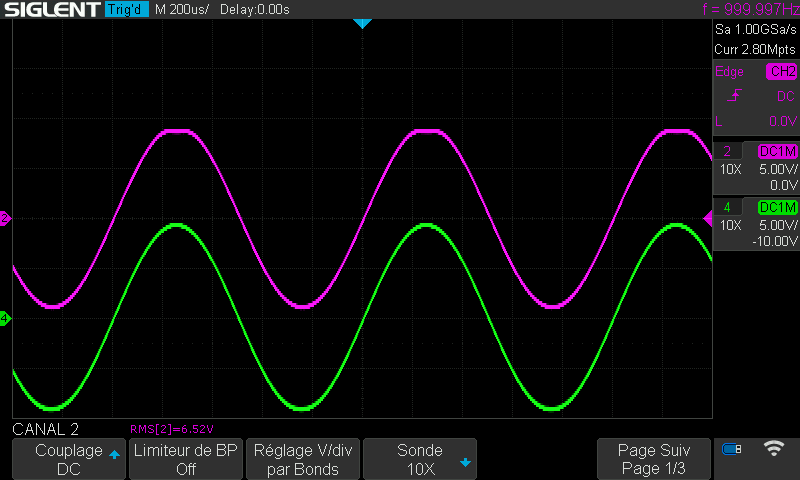Screen dimensions: 800x480
Task: Click channel 4 DC1M coupling badge
Action: (778, 207)
